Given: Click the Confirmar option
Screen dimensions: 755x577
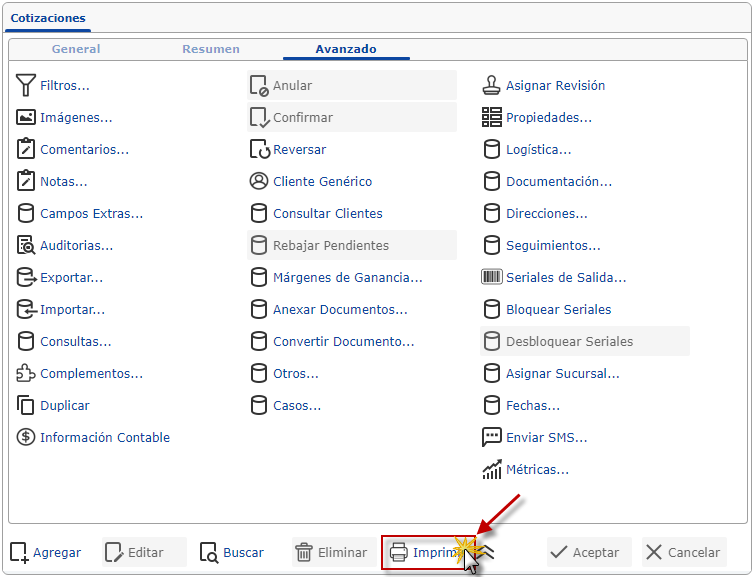Looking at the screenshot, I should click(351, 117).
